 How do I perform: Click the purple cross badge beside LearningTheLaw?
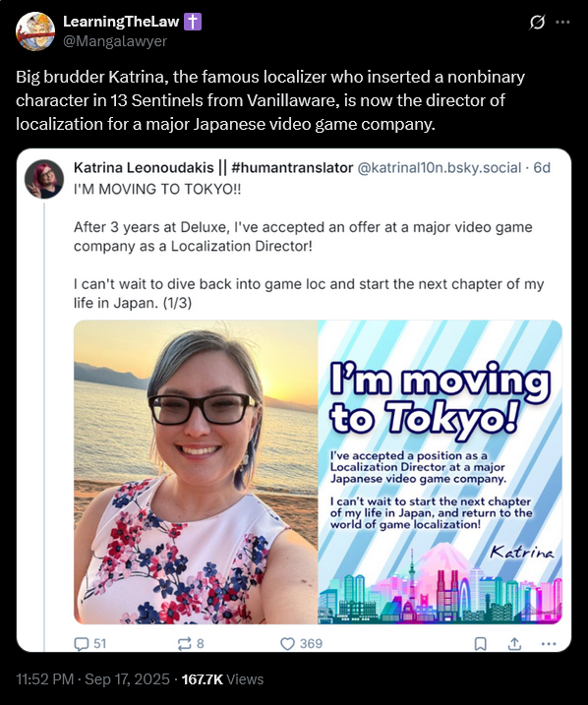click(193, 21)
